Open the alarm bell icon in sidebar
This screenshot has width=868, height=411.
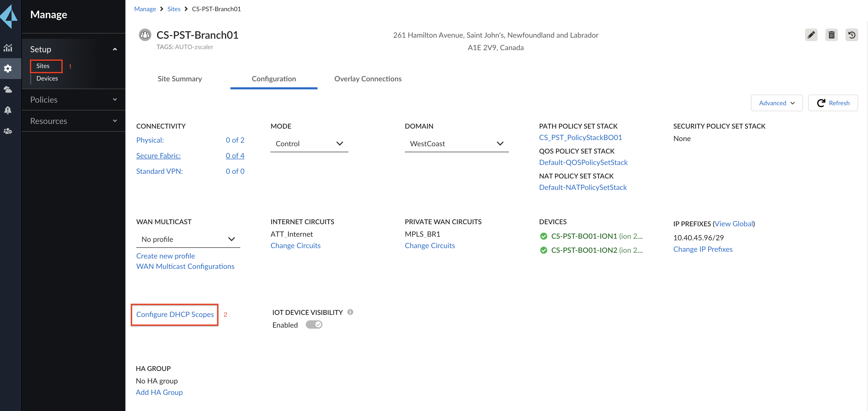[x=8, y=110]
